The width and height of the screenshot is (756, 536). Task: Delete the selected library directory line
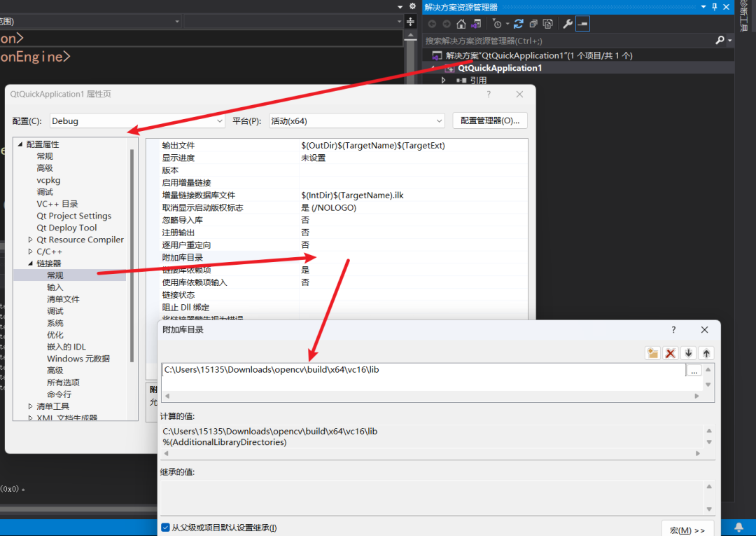point(671,353)
